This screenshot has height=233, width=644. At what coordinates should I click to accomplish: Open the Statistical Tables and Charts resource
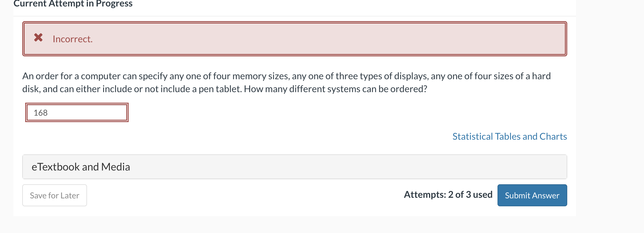coord(509,136)
